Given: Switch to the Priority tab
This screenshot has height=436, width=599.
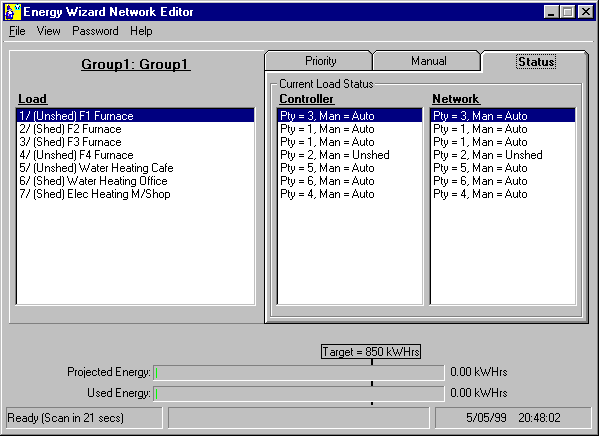Looking at the screenshot, I should [x=320, y=61].
